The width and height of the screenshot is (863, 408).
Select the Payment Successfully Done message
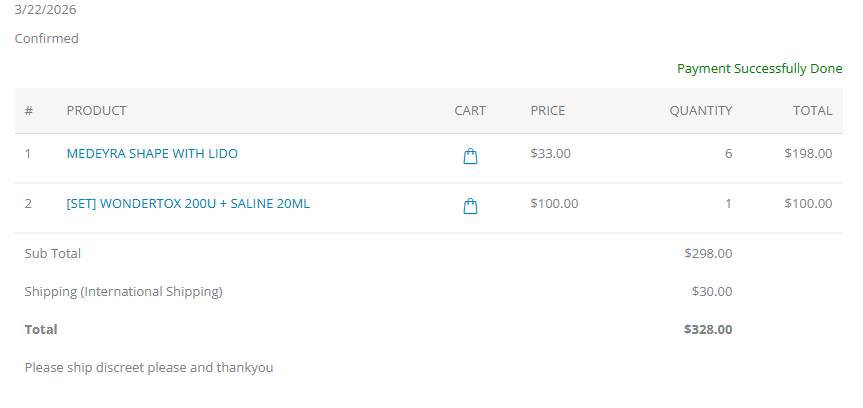point(759,69)
